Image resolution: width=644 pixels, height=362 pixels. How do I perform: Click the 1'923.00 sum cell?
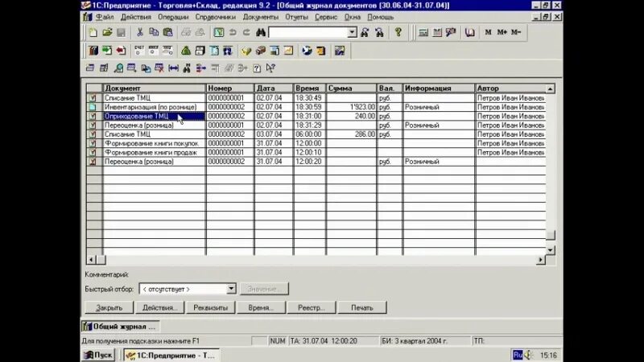click(x=351, y=107)
